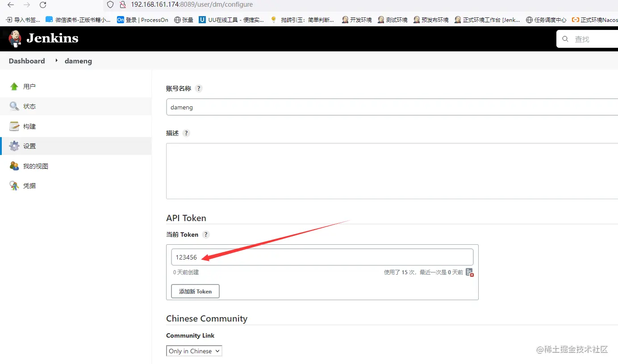Go to Dashboard via the breadcrumb
The height and width of the screenshot is (364, 618).
(x=27, y=61)
